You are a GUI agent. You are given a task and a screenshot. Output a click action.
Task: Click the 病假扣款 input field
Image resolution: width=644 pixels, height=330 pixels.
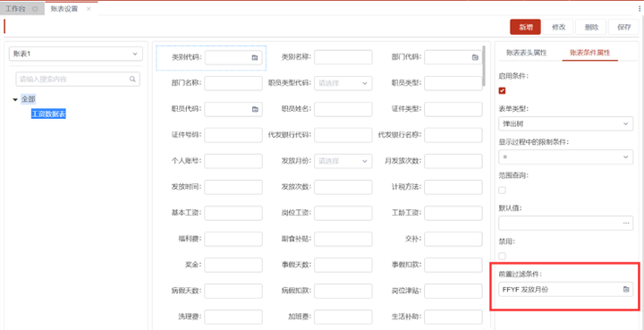coord(343,291)
